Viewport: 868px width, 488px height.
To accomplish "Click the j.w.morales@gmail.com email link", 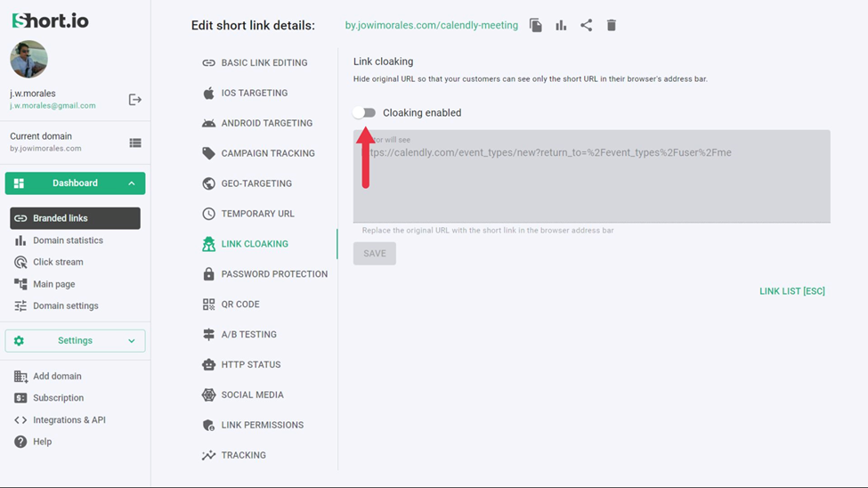I will [53, 106].
